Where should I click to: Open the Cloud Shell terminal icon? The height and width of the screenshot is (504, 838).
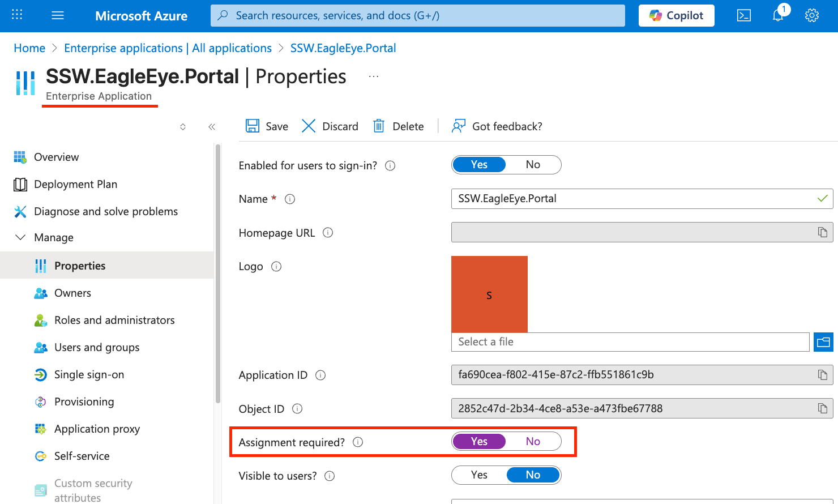pos(744,15)
